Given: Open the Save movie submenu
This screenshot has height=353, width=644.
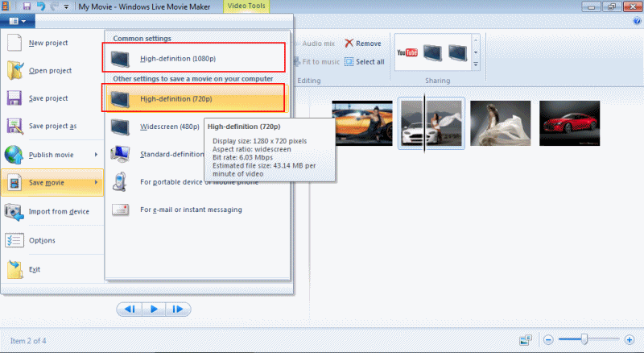Looking at the screenshot, I should [52, 183].
